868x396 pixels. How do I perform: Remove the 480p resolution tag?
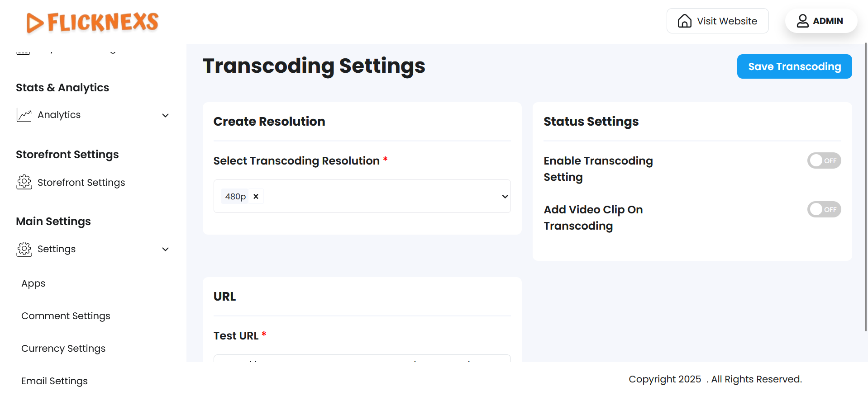(x=256, y=196)
